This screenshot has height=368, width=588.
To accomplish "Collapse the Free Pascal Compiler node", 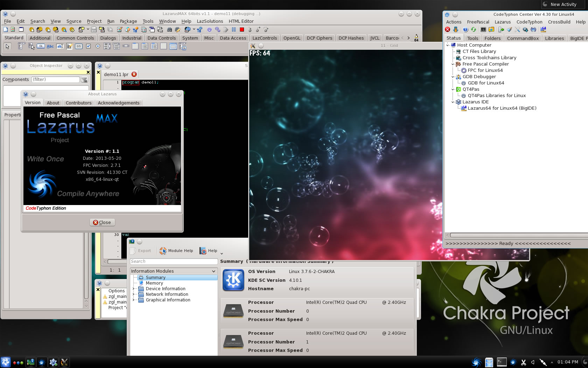I will (453, 64).
